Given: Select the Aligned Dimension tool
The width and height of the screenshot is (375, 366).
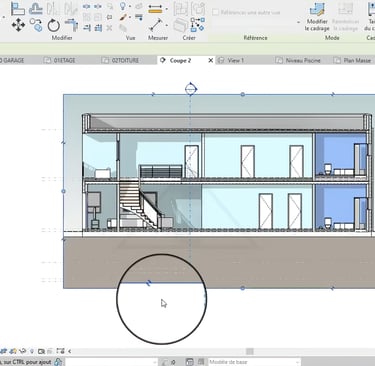Looking at the screenshot, I should pos(155,9).
